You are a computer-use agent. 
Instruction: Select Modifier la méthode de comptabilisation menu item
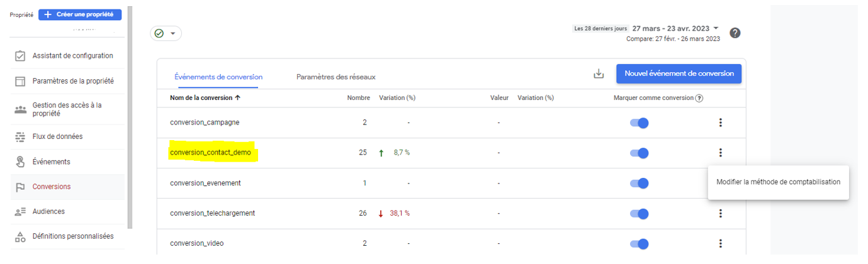coord(778,182)
